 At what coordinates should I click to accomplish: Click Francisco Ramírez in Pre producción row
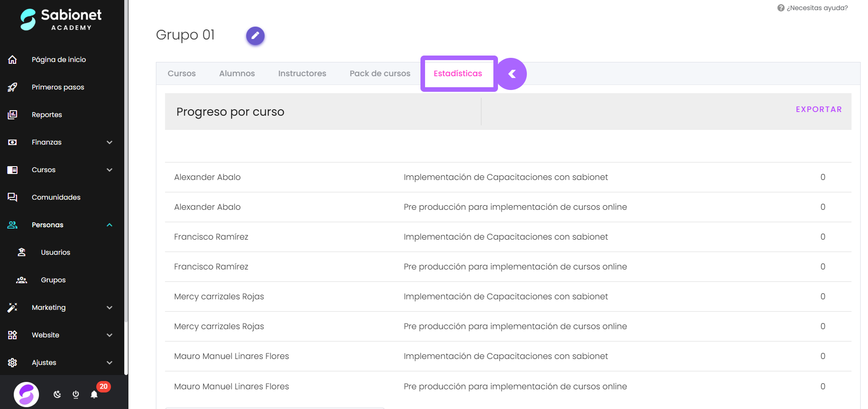pyautogui.click(x=211, y=267)
